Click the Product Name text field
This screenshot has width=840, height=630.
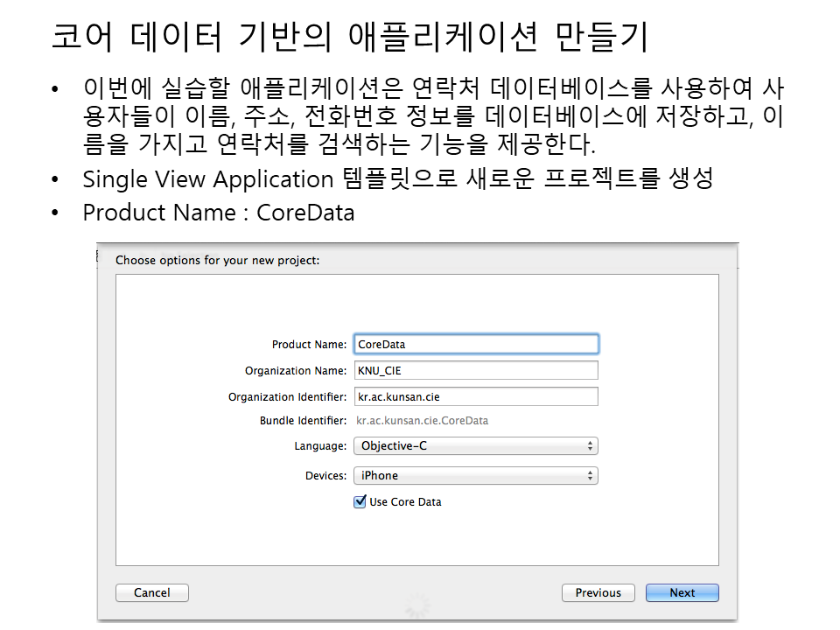click(476, 344)
